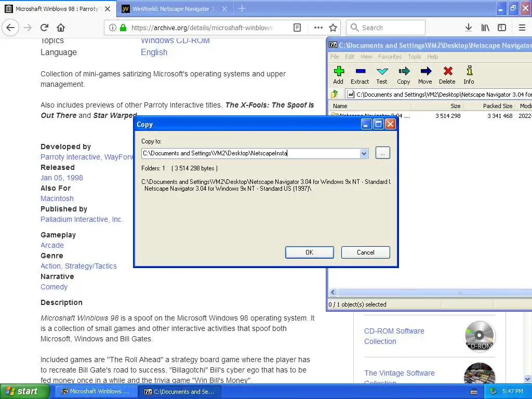Open the CD-ROM Software Collection link

[394, 336]
